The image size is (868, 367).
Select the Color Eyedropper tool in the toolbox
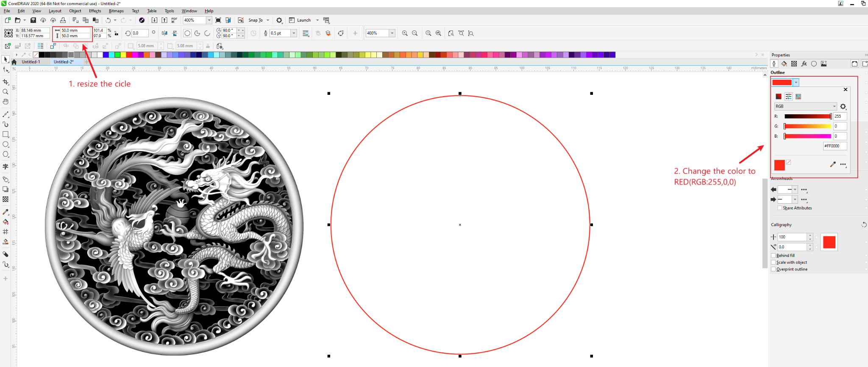tap(6, 212)
